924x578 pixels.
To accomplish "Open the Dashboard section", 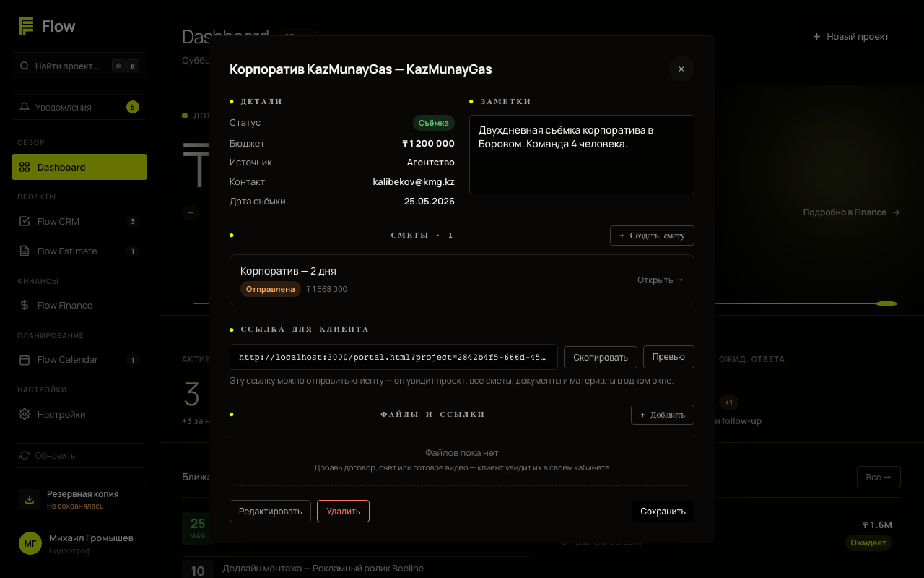I will (79, 167).
